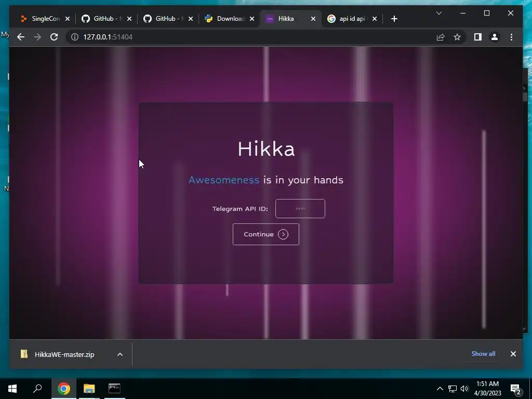532x399 pixels.
Task: Minimize the Chrome window
Action: pos(463,13)
